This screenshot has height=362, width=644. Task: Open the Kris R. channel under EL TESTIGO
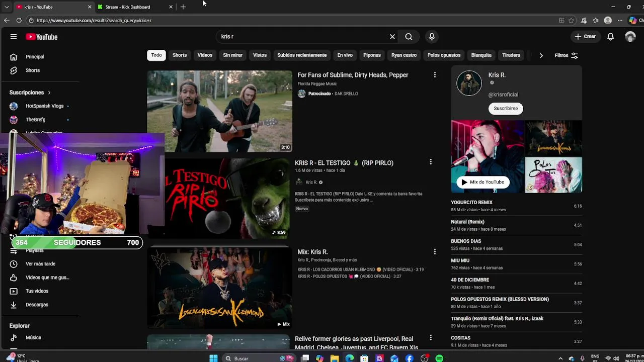(x=311, y=182)
